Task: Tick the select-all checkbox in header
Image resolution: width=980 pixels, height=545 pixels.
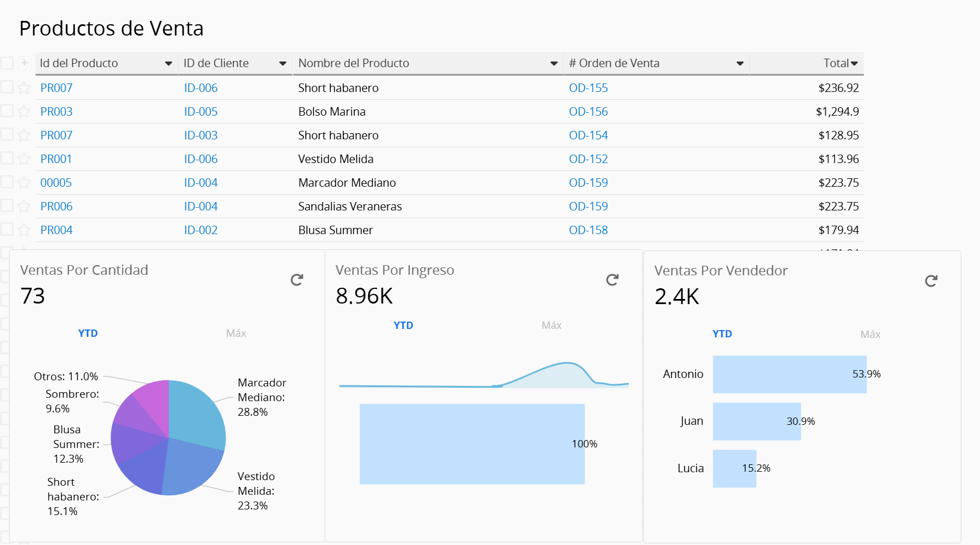Action: tap(7, 63)
